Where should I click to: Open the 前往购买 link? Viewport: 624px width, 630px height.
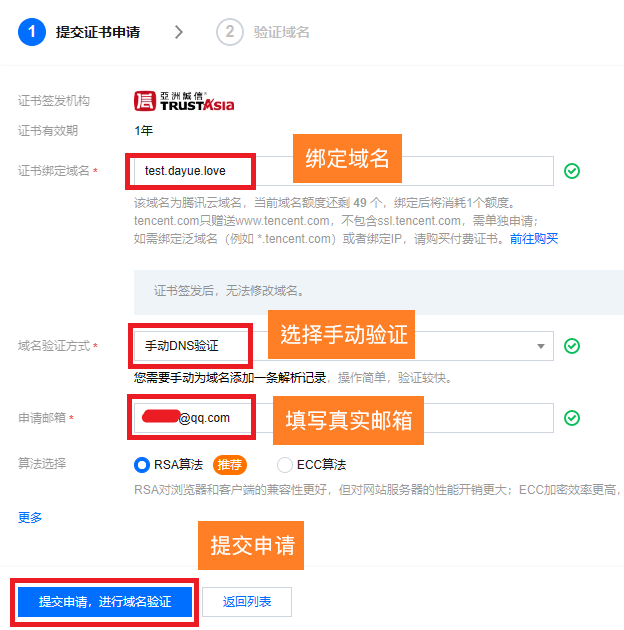click(x=534, y=239)
